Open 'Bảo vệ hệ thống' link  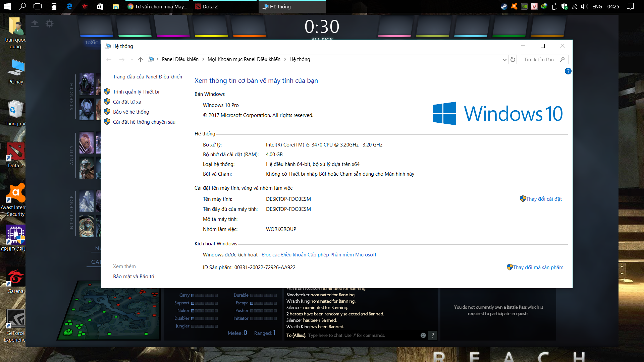click(131, 112)
